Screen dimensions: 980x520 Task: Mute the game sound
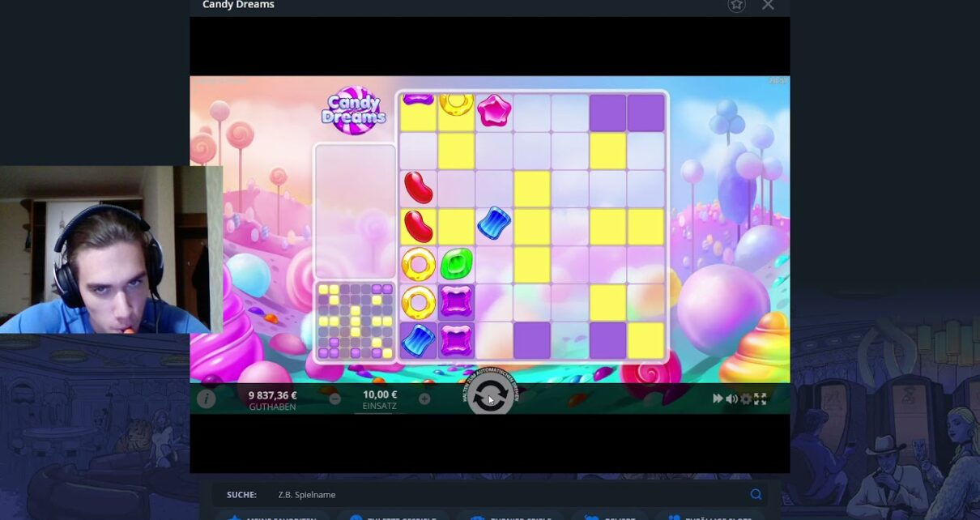tap(732, 399)
